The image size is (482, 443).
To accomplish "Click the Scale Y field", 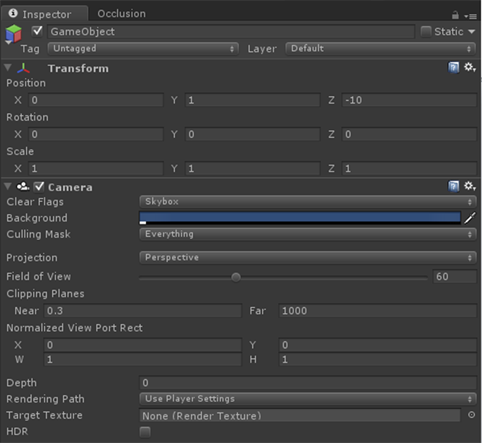I will tap(253, 168).
